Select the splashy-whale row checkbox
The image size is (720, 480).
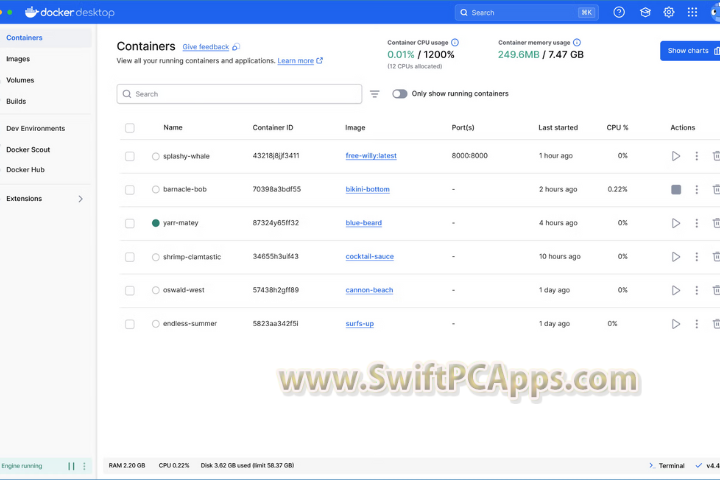pyautogui.click(x=130, y=157)
